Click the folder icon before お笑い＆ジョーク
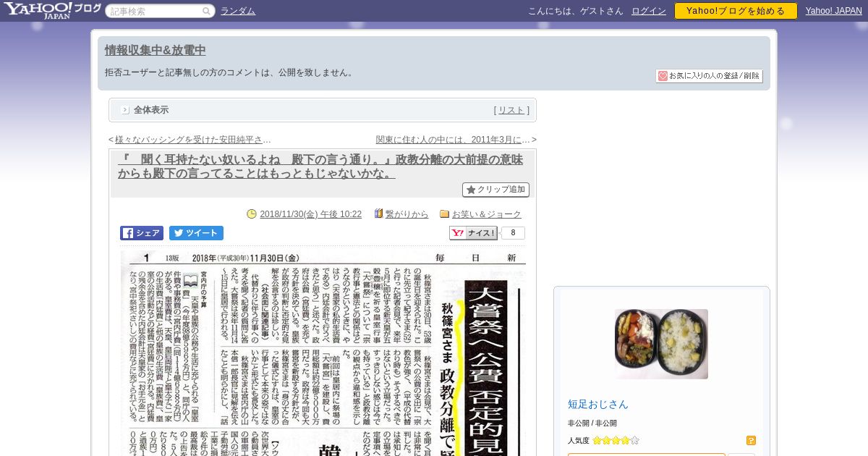 point(445,214)
